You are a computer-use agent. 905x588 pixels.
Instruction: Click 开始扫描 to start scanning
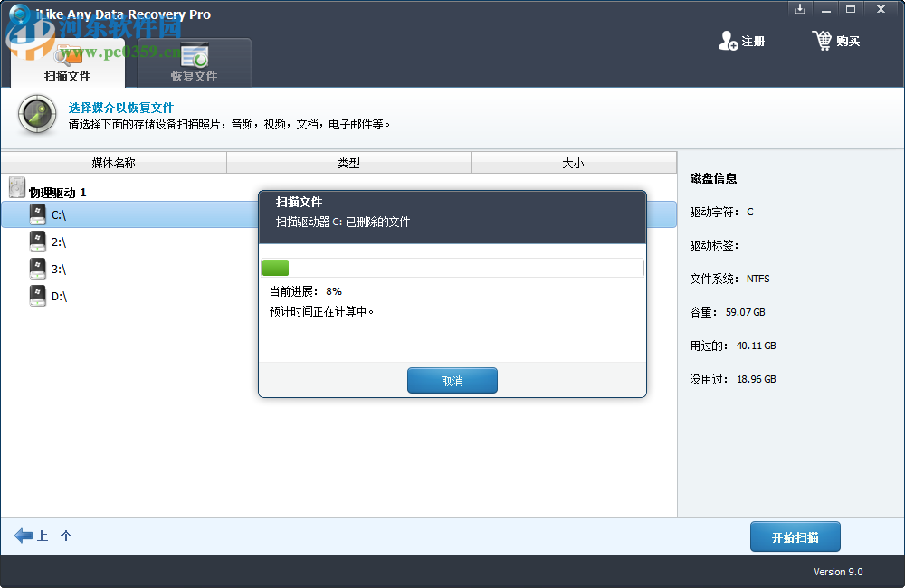coord(795,536)
